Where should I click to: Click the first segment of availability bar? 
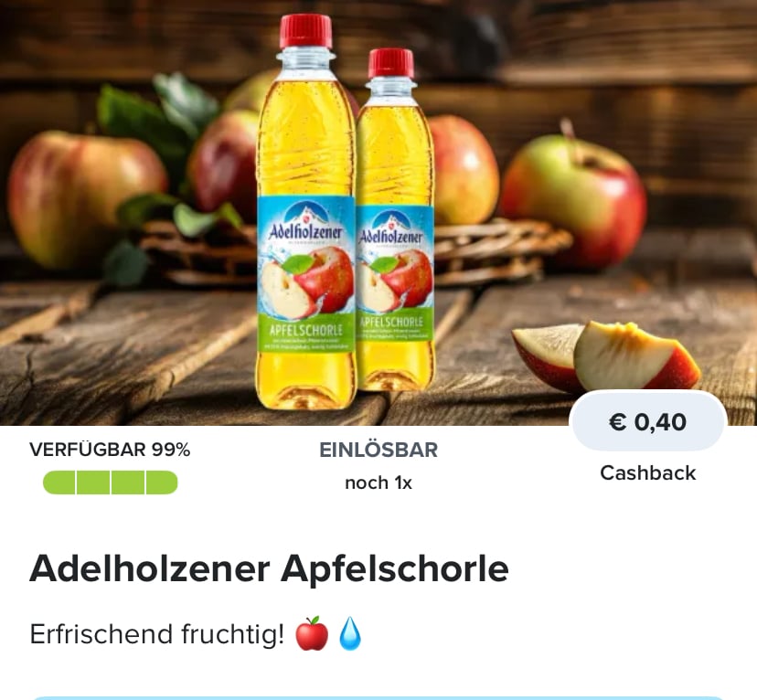[59, 483]
